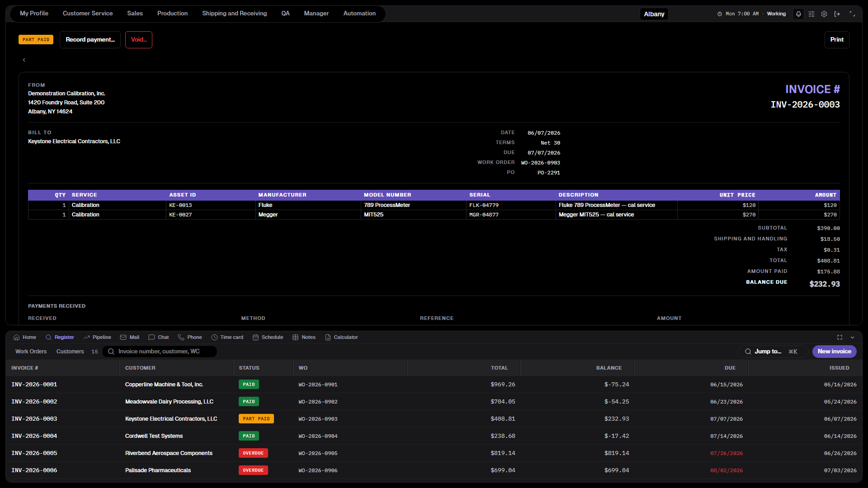Open invoice INV-2026-0004 row

[x=434, y=436]
